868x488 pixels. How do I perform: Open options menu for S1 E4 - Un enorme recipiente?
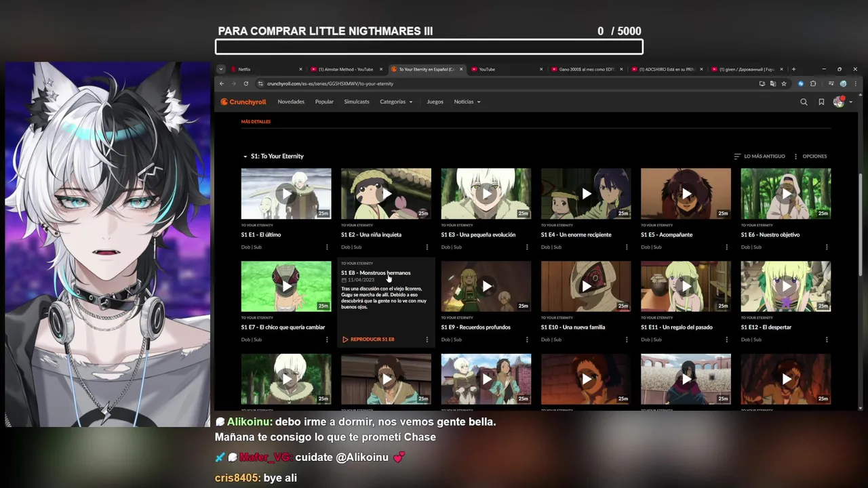(627, 247)
